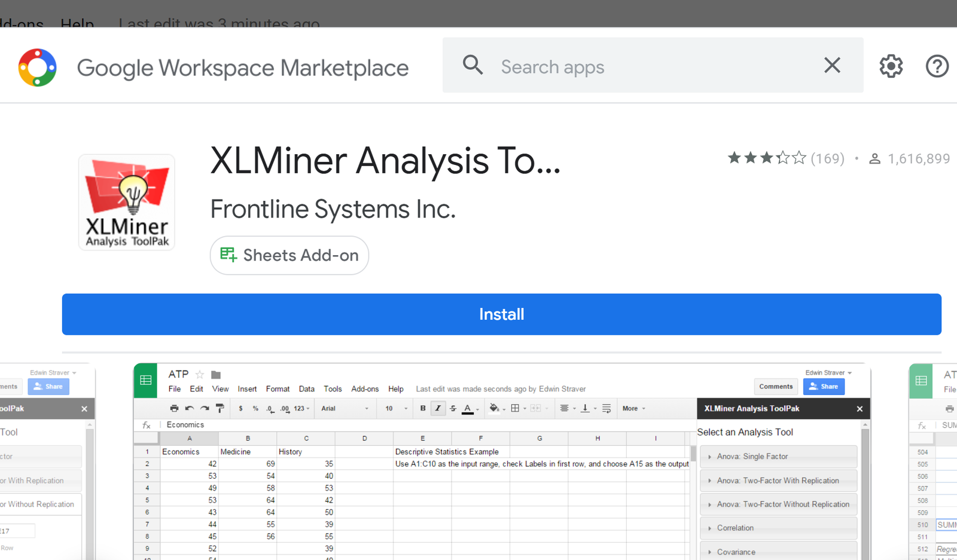Click the undo arrow in preview toolbar
957x560 pixels.
(189, 408)
